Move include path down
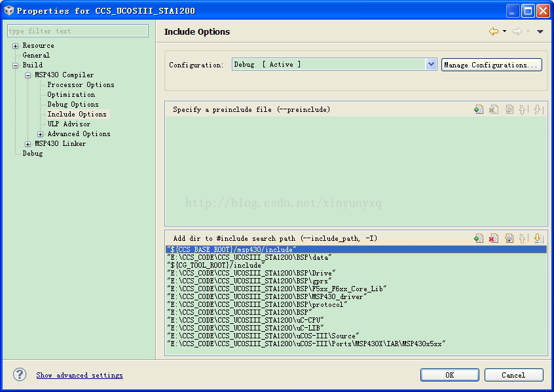This screenshot has height=392, width=554. (538, 238)
